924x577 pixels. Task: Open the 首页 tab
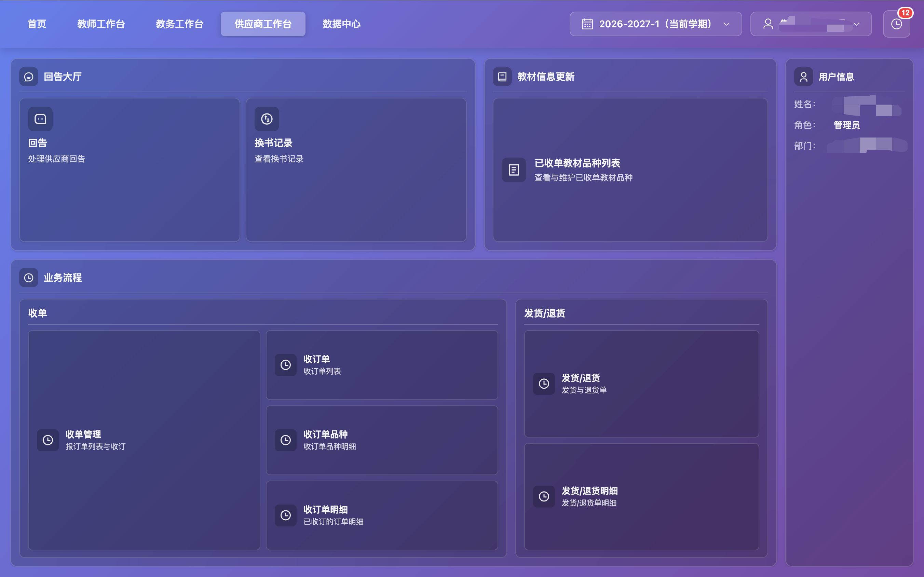click(x=37, y=24)
